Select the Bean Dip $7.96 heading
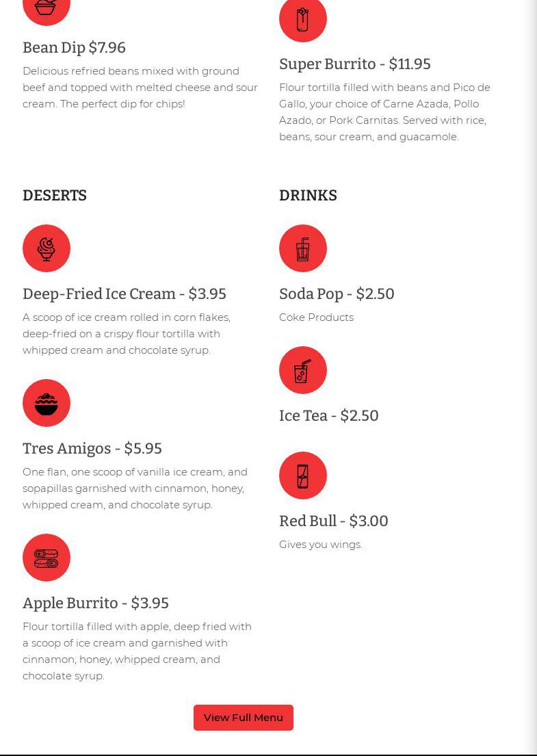This screenshot has height=756, width=537. (74, 48)
